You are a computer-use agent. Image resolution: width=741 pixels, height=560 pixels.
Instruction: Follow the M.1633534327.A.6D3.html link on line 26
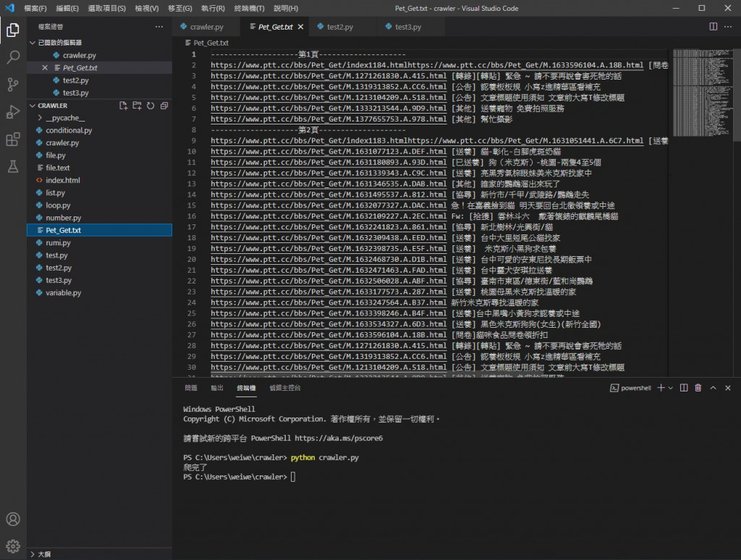329,323
